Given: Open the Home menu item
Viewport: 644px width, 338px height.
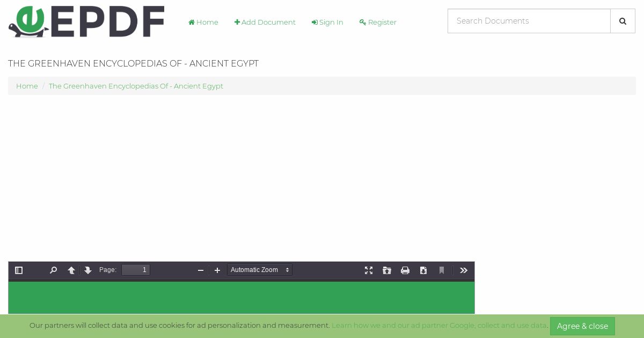Looking at the screenshot, I should click(203, 22).
